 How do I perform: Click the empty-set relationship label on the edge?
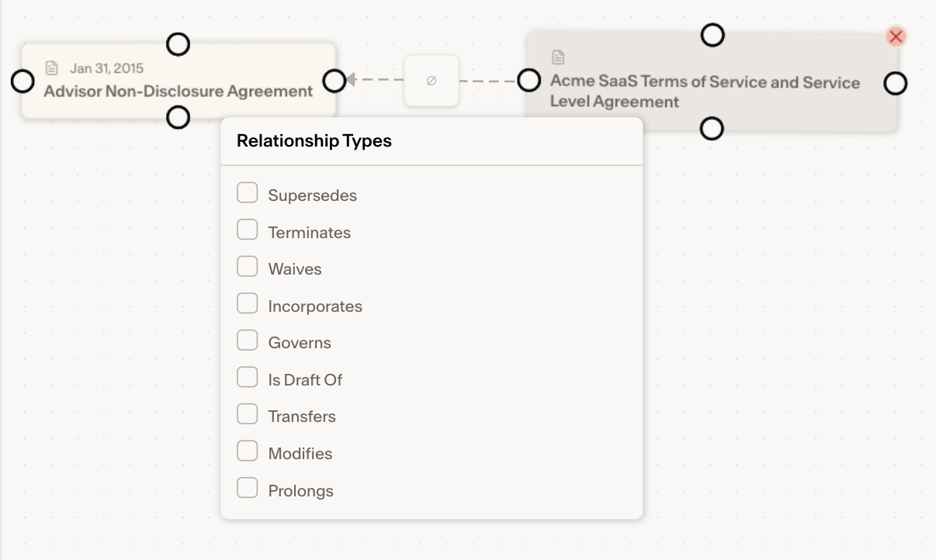(x=432, y=81)
